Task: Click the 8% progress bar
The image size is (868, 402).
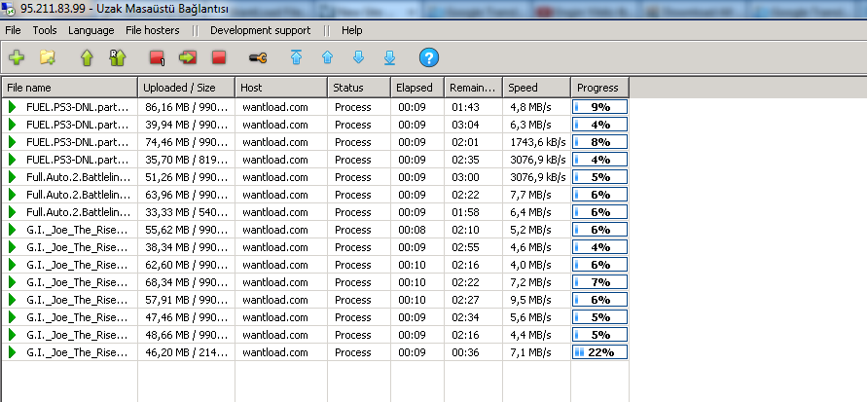Action: click(600, 142)
